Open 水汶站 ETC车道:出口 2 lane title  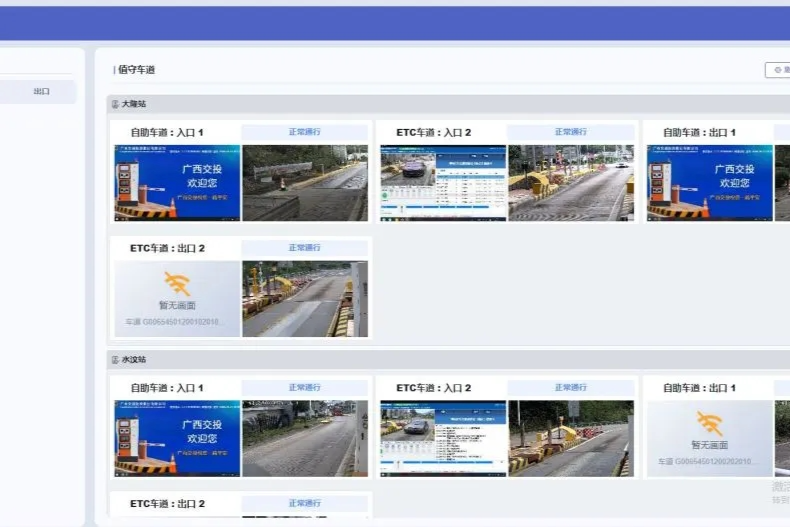pos(167,504)
